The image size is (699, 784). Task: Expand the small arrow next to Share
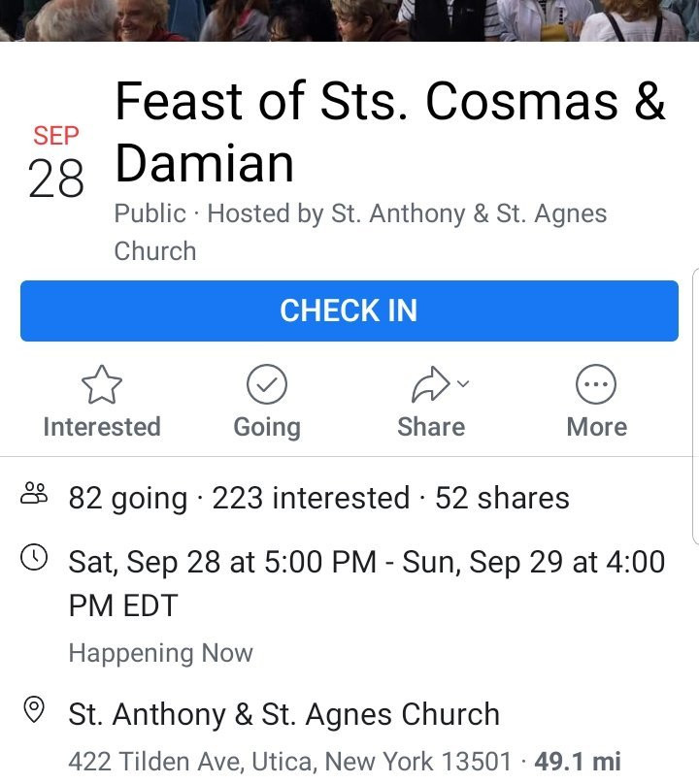[463, 383]
